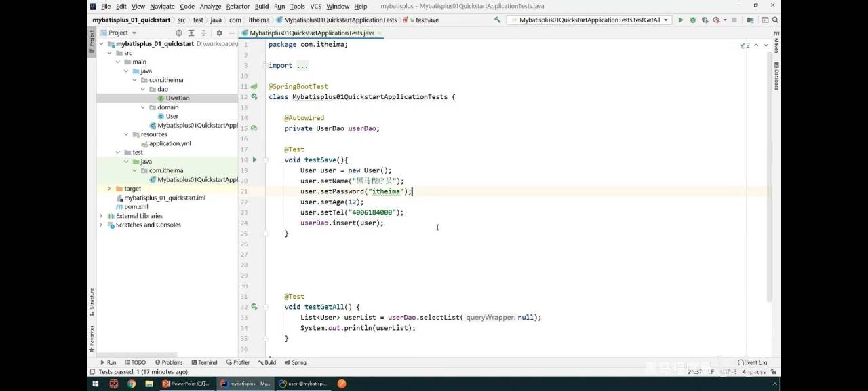Open the Problems tool window
The height and width of the screenshot is (391, 868).
coord(169,362)
